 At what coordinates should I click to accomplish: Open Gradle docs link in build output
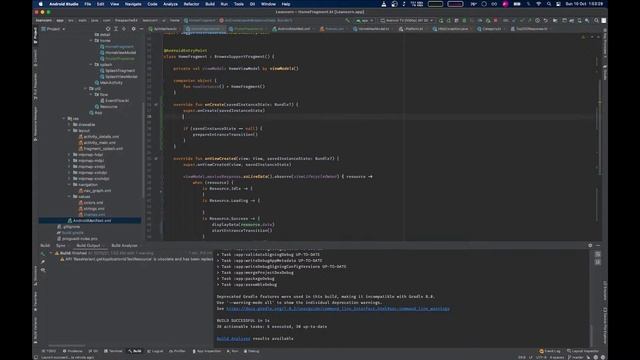[x=338, y=309]
